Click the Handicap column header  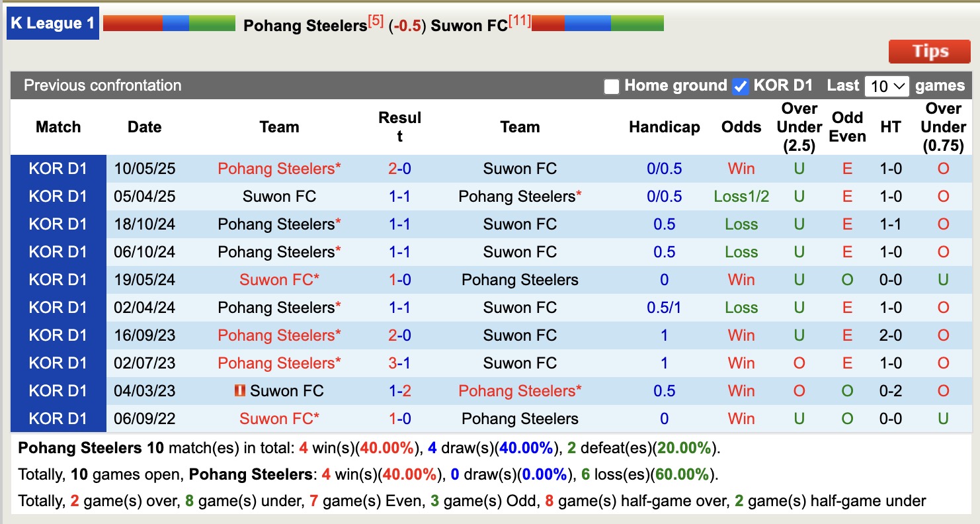tap(664, 127)
